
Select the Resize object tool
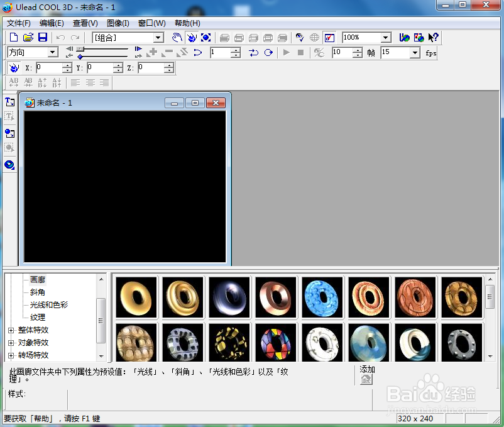(x=206, y=38)
